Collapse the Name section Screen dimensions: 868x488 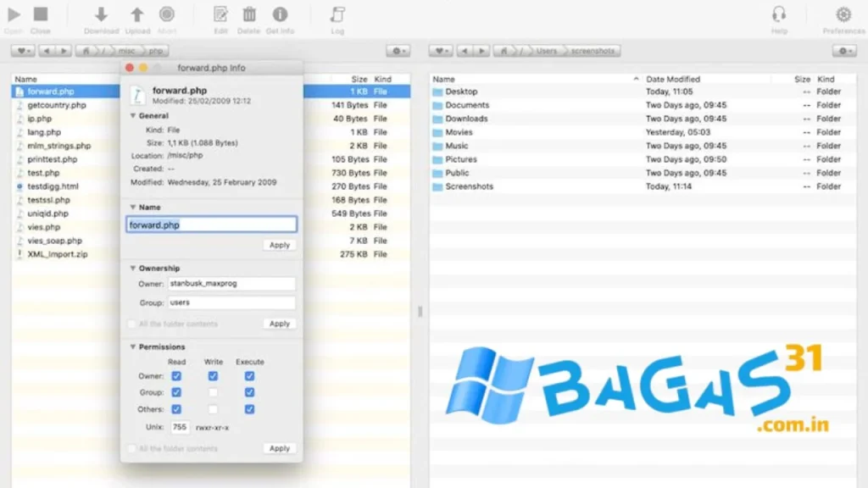tap(133, 207)
